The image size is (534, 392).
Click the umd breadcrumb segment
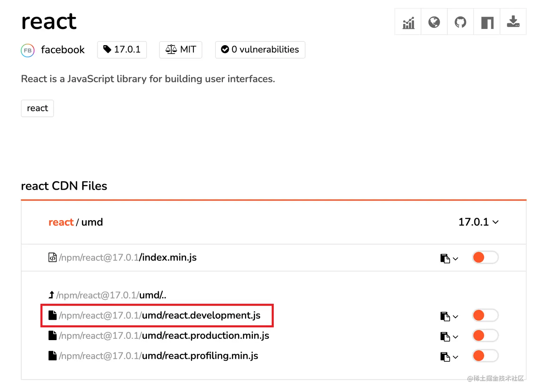coord(92,222)
